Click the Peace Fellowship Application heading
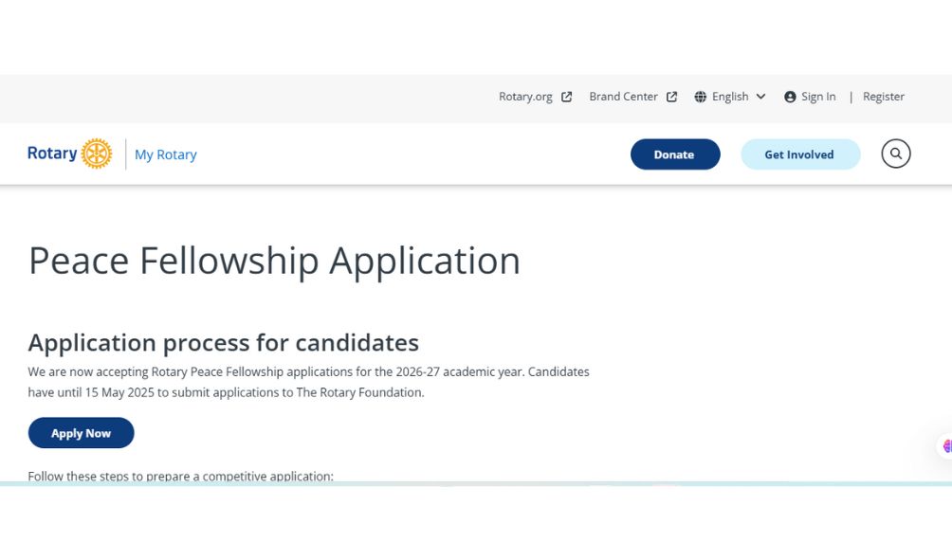The width and height of the screenshot is (952, 560). (274, 261)
